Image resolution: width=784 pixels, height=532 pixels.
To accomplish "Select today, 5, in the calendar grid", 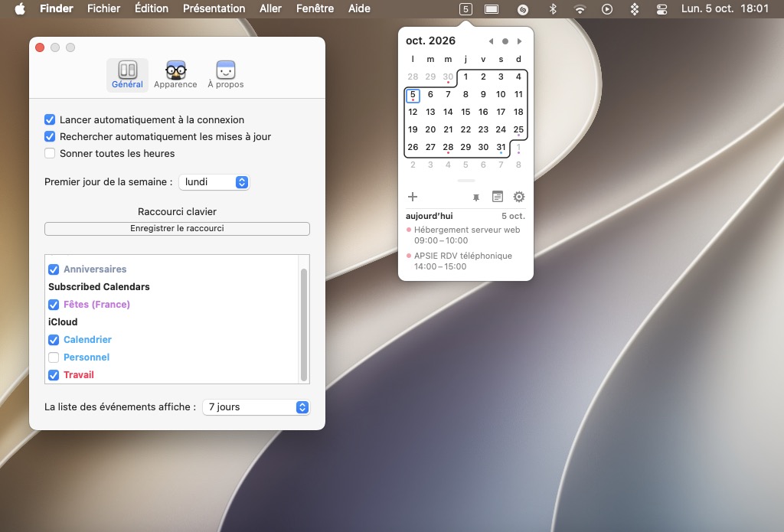I will click(x=413, y=94).
